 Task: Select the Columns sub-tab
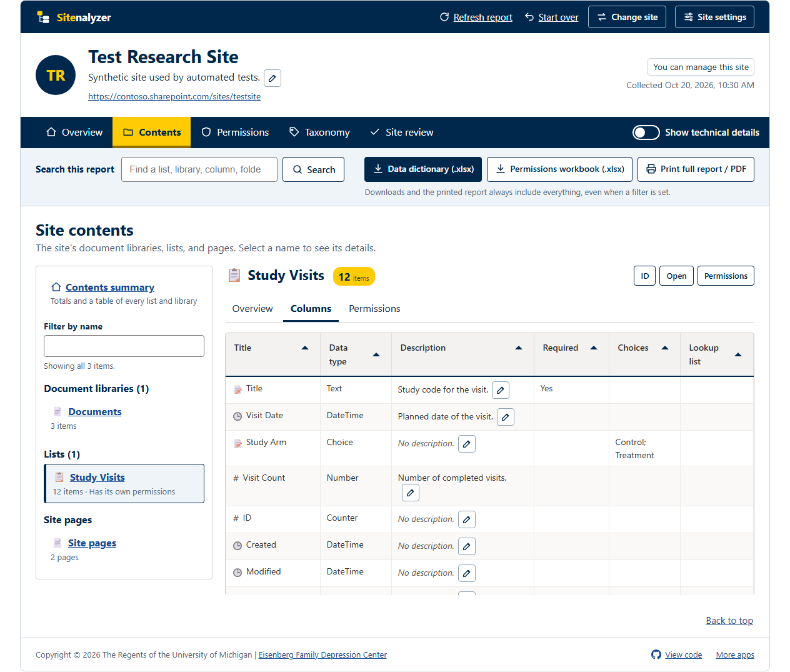click(x=311, y=309)
